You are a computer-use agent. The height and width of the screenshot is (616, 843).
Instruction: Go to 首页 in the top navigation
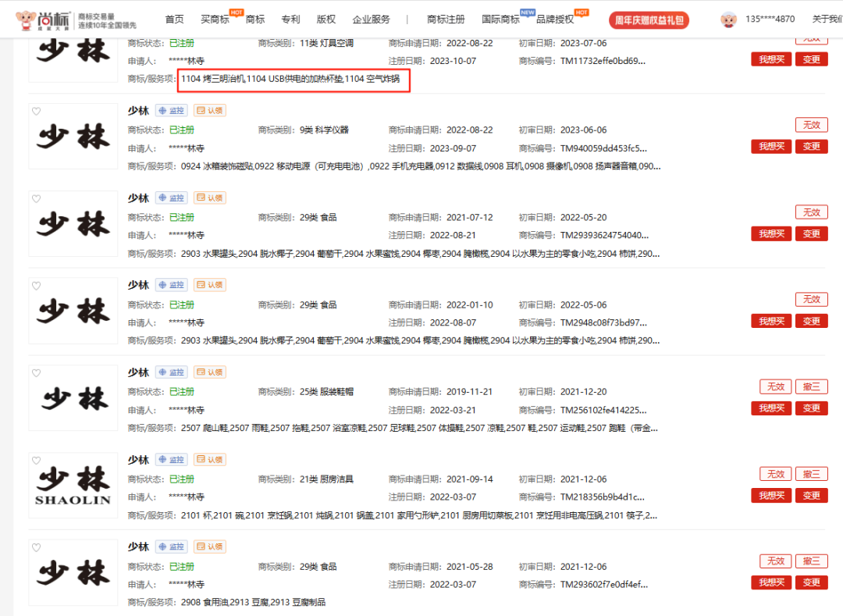pos(174,20)
